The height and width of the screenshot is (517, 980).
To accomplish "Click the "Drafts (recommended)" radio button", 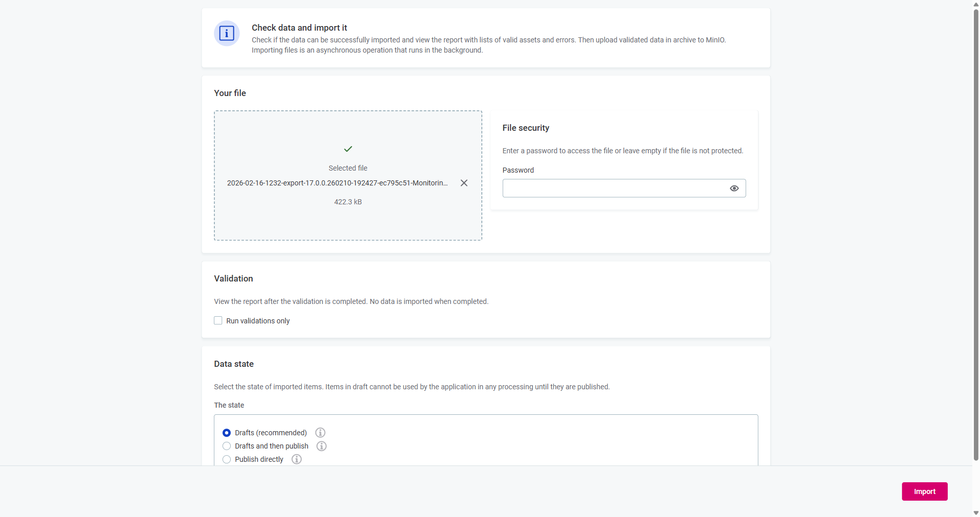I will point(226,433).
